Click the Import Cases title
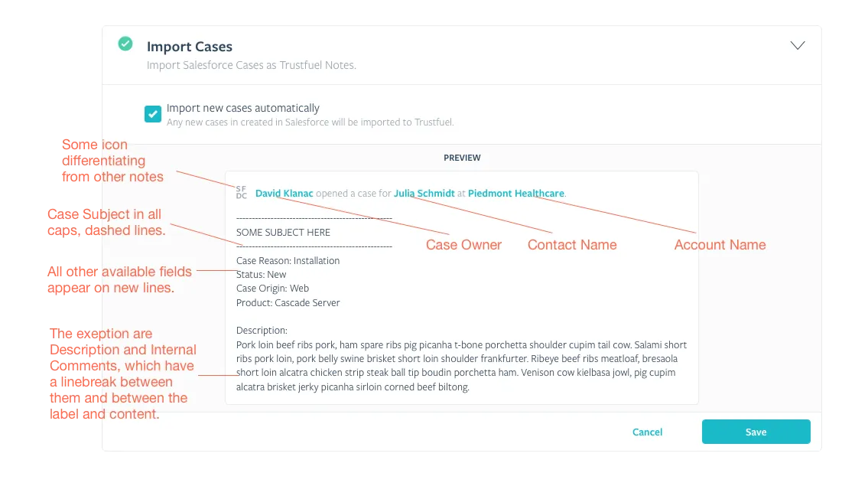The height and width of the screenshot is (486, 868). click(x=189, y=46)
